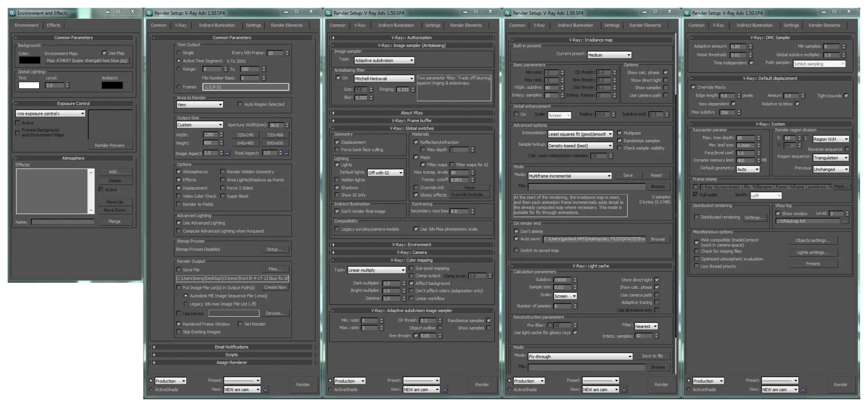Toggle Displacement in V-Ray Global switches Geometry

337,142
